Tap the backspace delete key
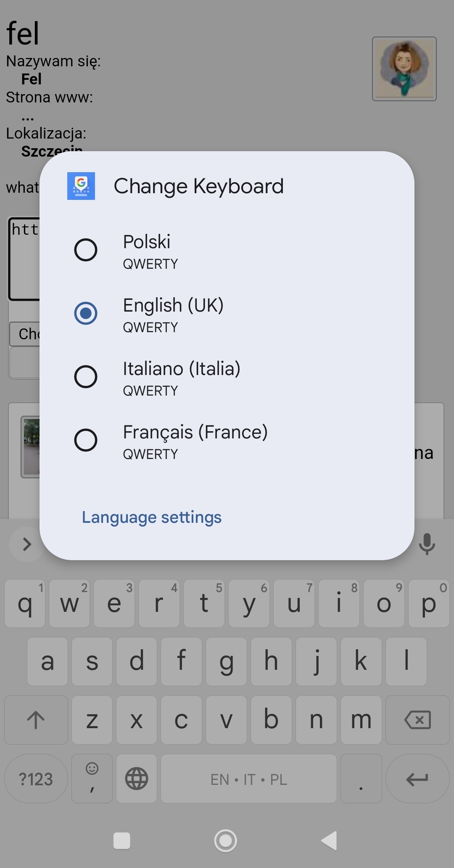Screen dimensions: 454x868 [x=417, y=720]
